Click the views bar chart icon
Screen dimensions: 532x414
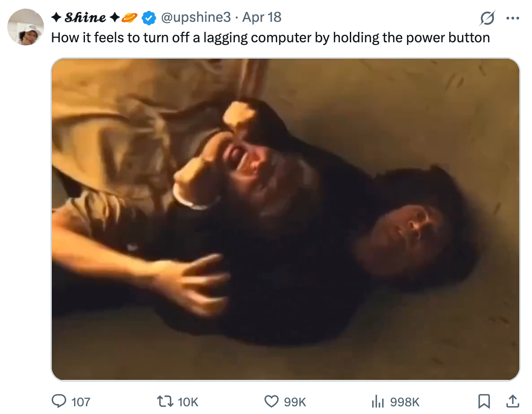point(378,401)
